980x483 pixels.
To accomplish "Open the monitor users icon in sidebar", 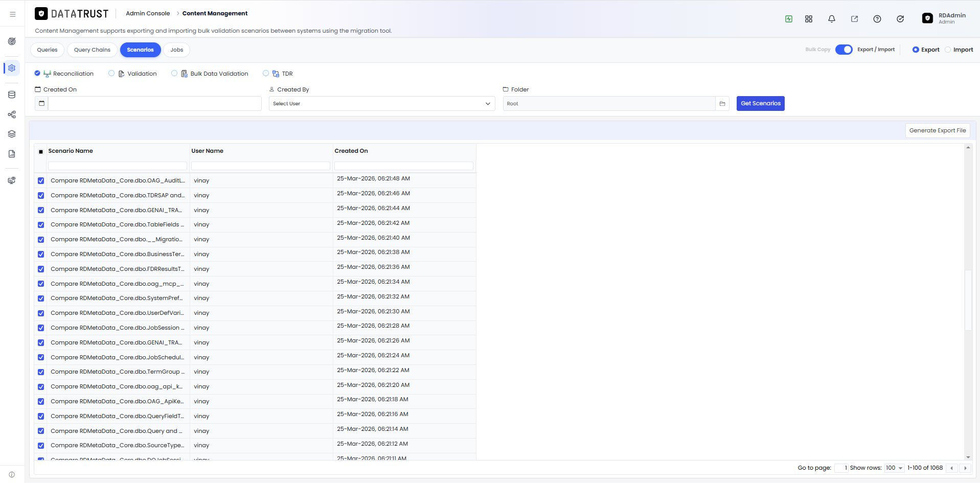I will (12, 180).
